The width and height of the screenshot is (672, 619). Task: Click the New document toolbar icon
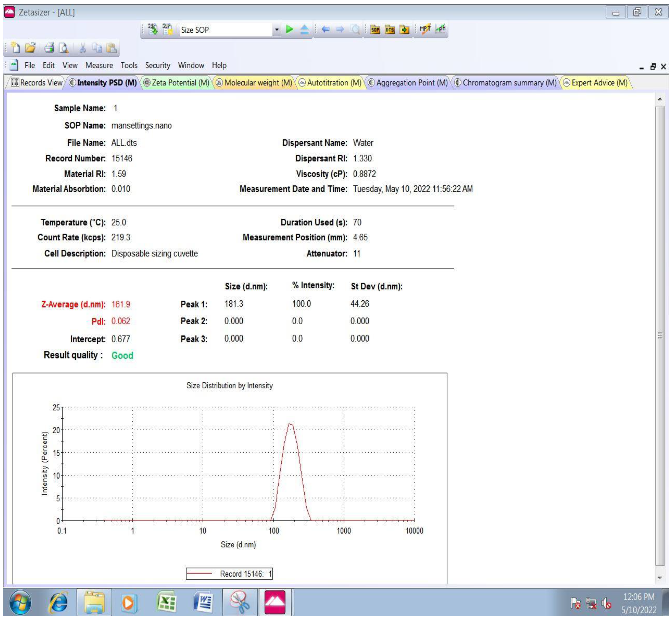click(x=15, y=48)
